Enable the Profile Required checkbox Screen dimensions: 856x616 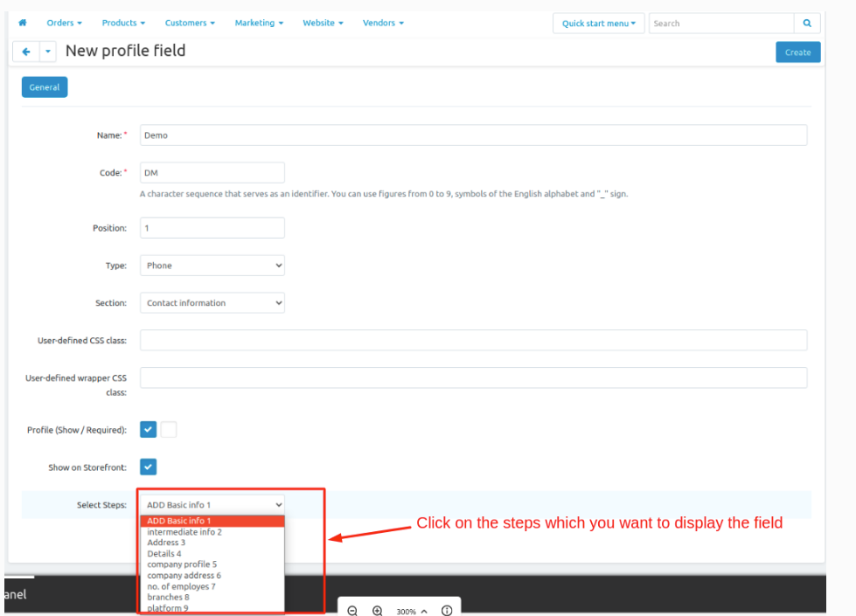[x=169, y=430]
